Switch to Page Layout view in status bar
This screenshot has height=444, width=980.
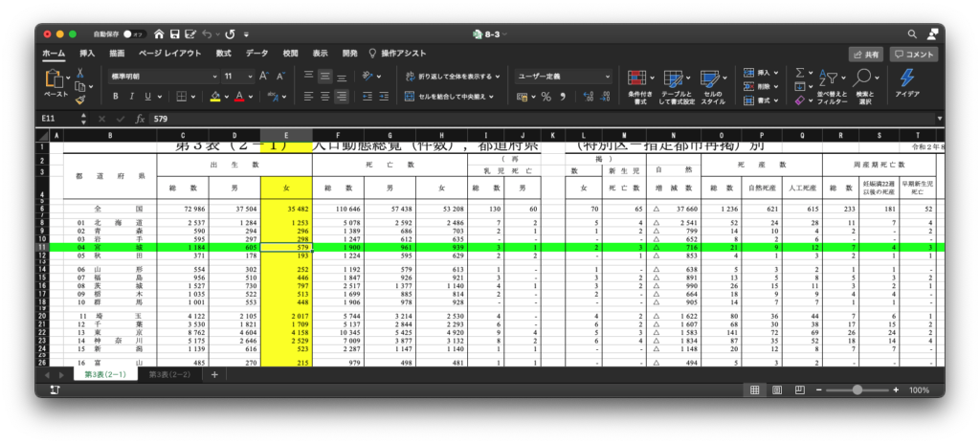(x=777, y=389)
